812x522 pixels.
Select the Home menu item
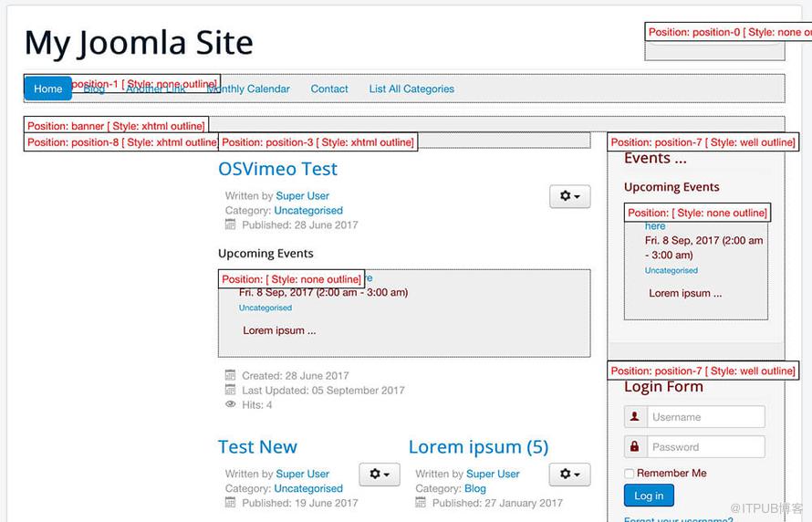pos(48,89)
